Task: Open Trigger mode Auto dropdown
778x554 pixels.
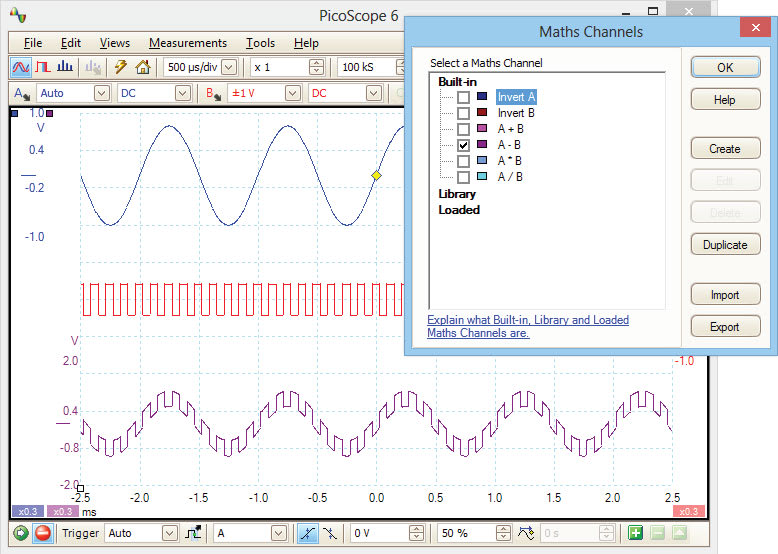Action: tap(170, 533)
